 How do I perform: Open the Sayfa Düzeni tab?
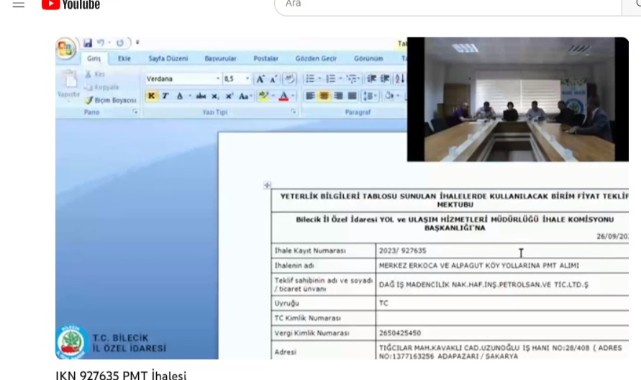[168, 58]
